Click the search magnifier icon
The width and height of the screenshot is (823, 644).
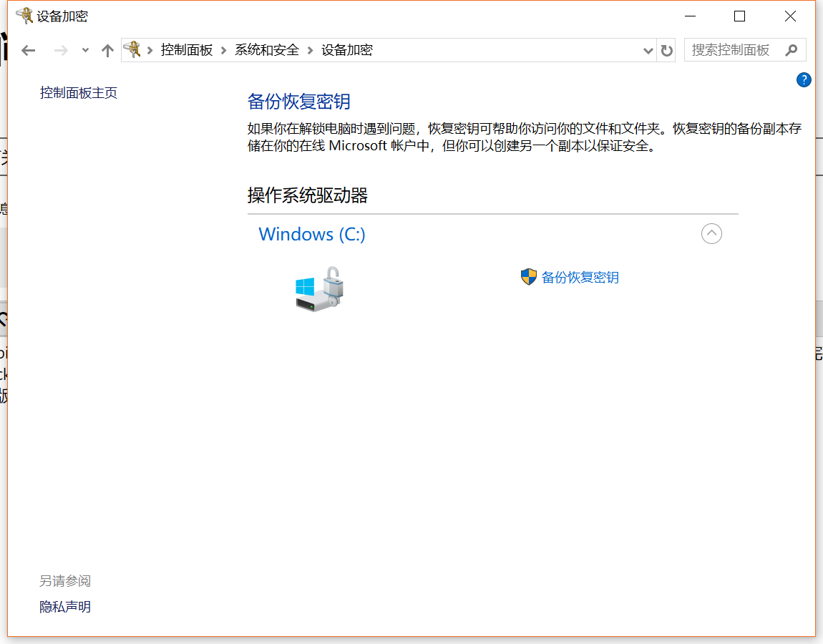792,50
